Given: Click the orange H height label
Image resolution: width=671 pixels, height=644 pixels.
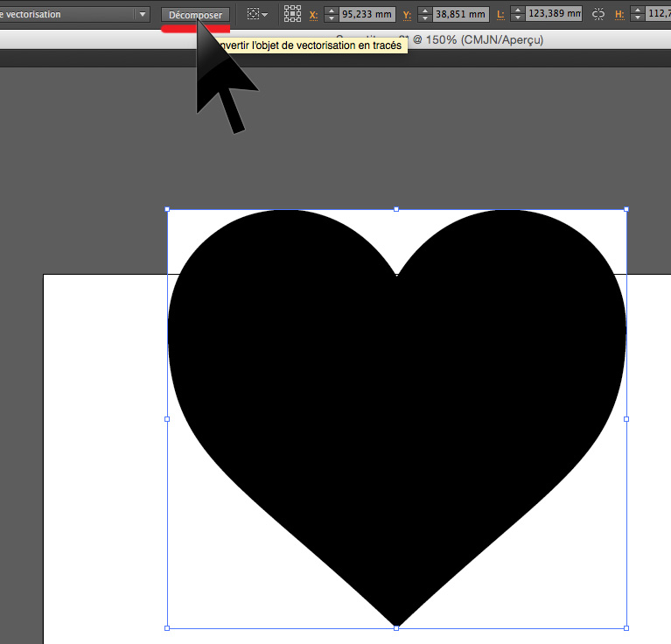Looking at the screenshot, I should point(619,15).
